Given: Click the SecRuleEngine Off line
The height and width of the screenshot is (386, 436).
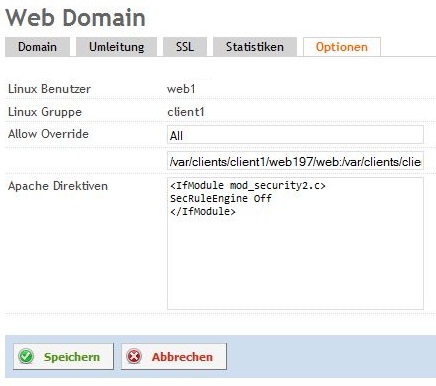Looking at the screenshot, I should [x=221, y=198].
